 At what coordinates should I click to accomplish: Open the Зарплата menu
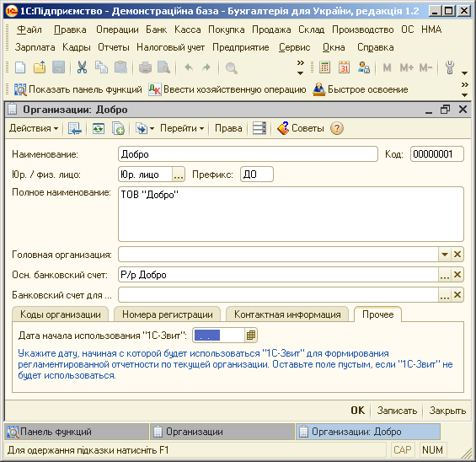35,47
